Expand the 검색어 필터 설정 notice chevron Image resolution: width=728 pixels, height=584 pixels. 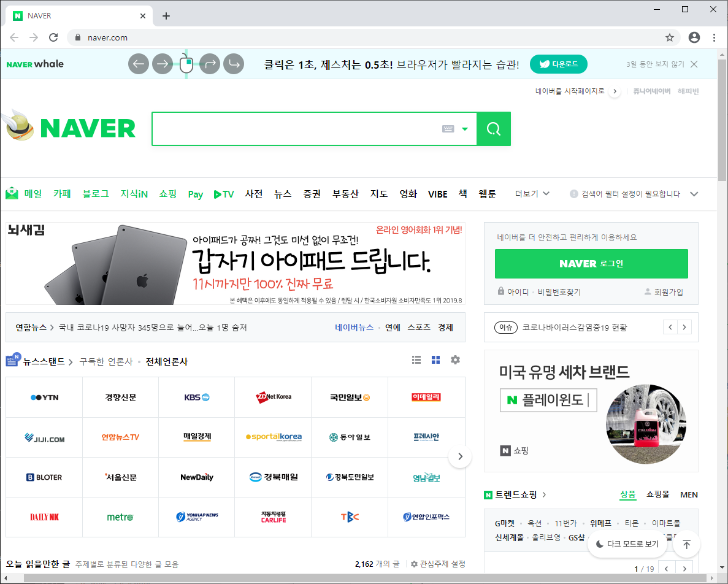[x=694, y=194]
